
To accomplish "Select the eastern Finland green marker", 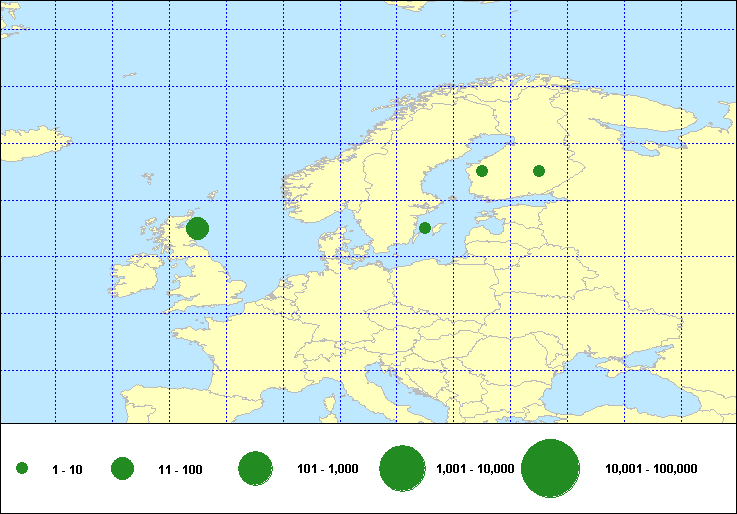I will [539, 171].
